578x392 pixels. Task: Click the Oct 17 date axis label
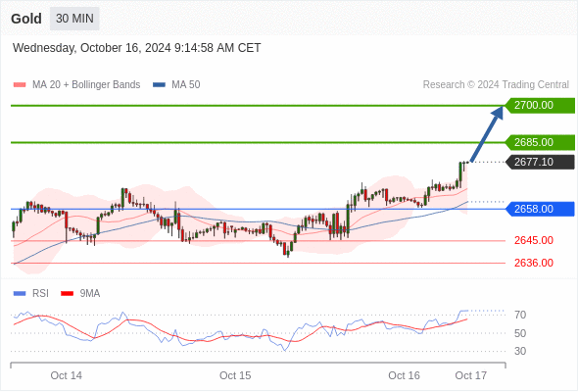[471, 375]
